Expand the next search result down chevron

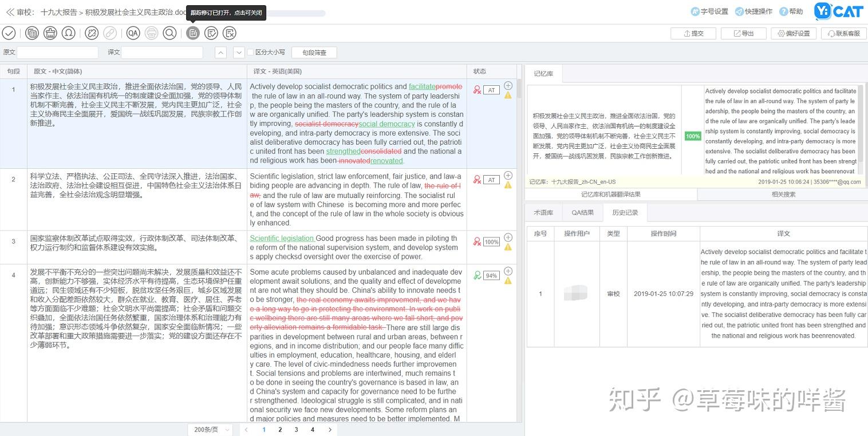(239, 52)
